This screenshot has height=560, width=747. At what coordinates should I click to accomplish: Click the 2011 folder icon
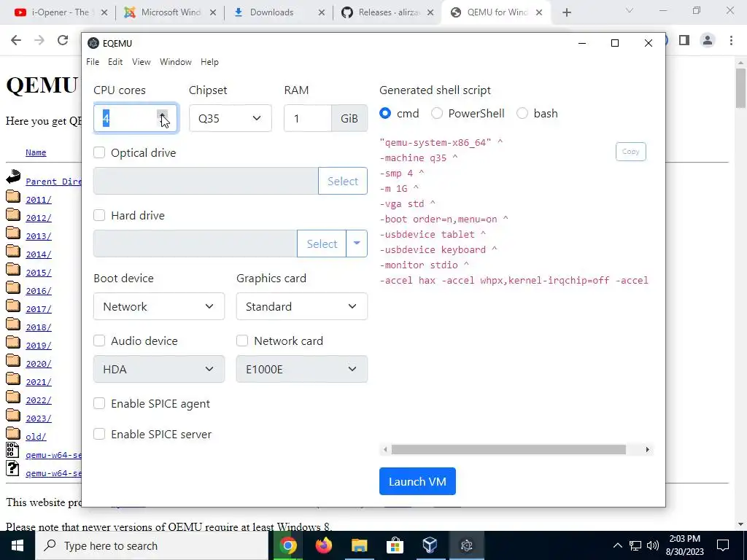click(x=13, y=197)
